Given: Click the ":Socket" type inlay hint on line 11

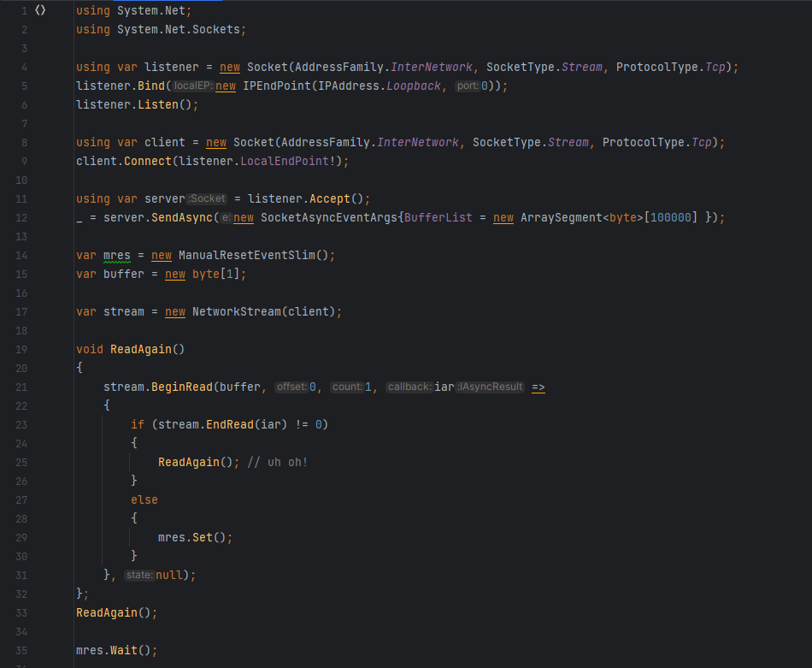Looking at the screenshot, I should 205,198.
